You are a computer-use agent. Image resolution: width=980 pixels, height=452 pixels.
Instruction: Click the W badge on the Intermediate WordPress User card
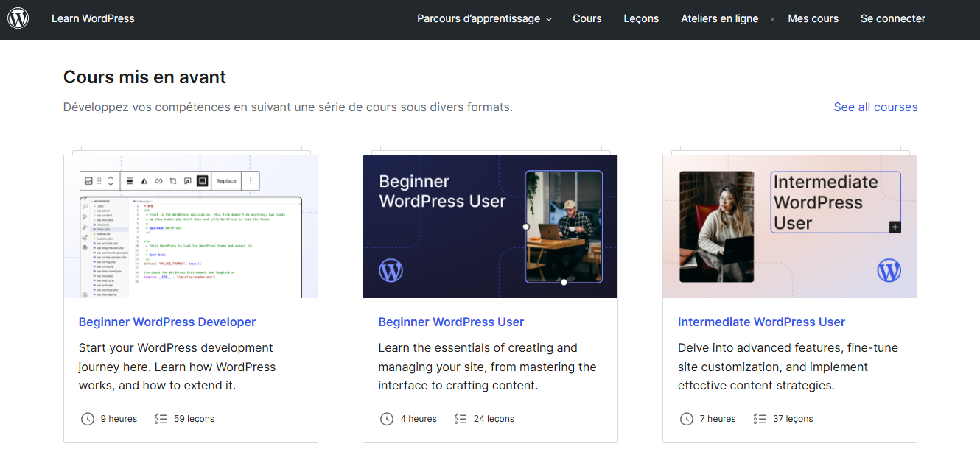[x=889, y=270]
